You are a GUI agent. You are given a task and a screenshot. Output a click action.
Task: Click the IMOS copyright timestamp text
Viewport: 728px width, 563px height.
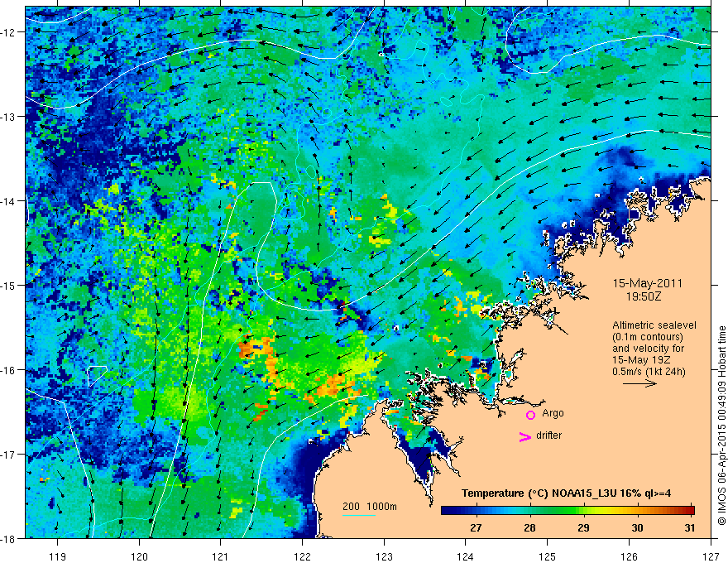(x=722, y=426)
